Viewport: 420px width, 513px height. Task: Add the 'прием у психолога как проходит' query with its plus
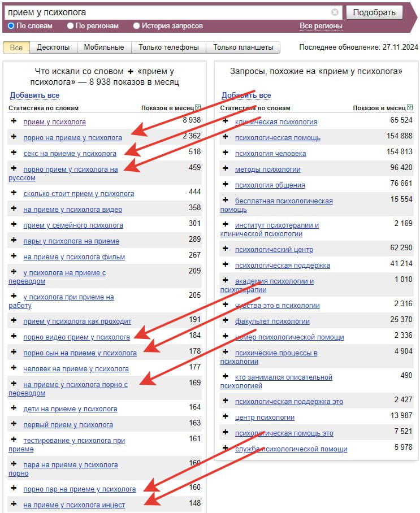[x=14, y=320]
